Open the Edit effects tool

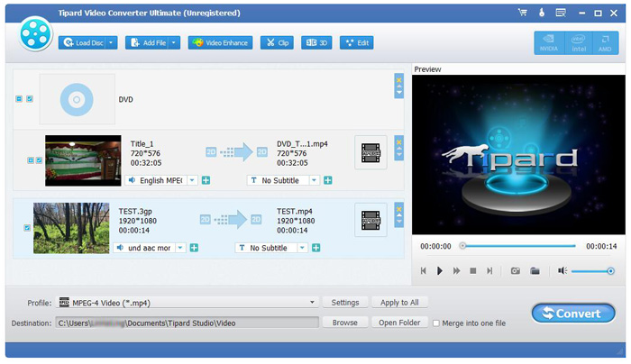tap(357, 42)
